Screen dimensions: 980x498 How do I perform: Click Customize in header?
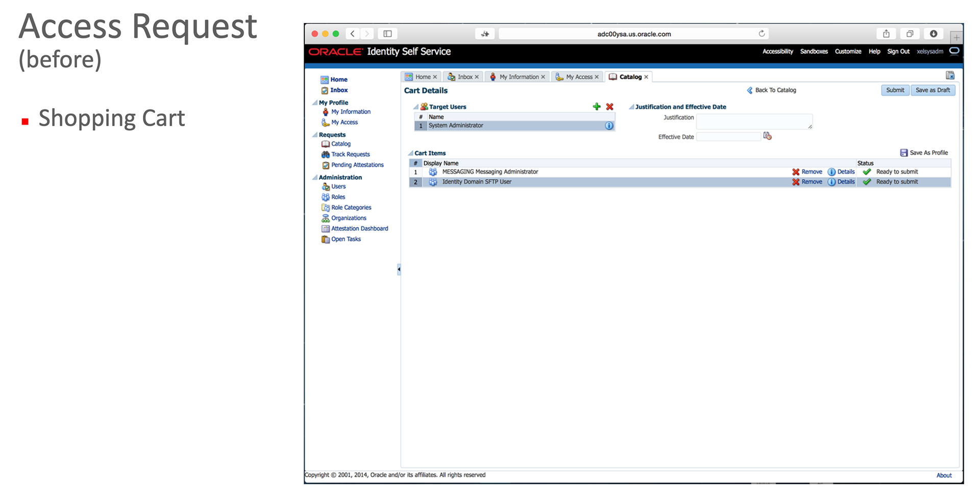(848, 52)
